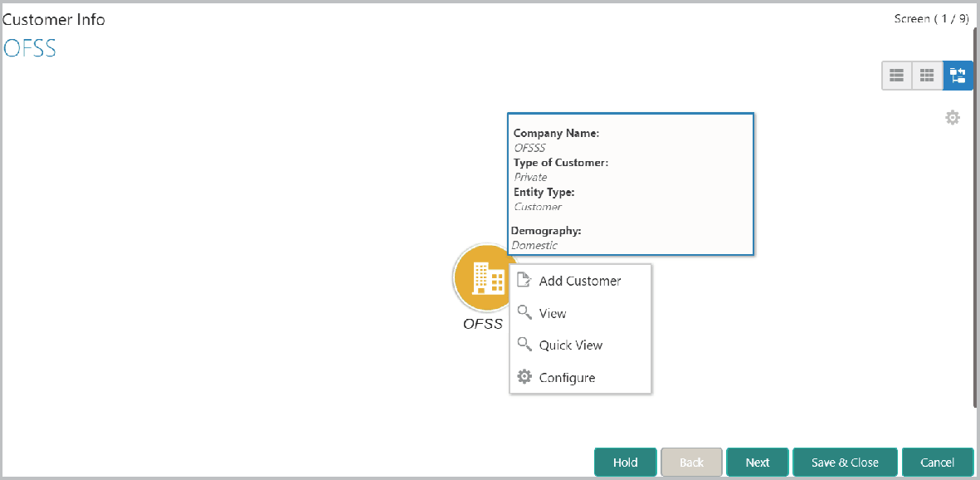The image size is (980, 480).
Task: Open the settings gear below view switcher
Action: pyautogui.click(x=952, y=117)
